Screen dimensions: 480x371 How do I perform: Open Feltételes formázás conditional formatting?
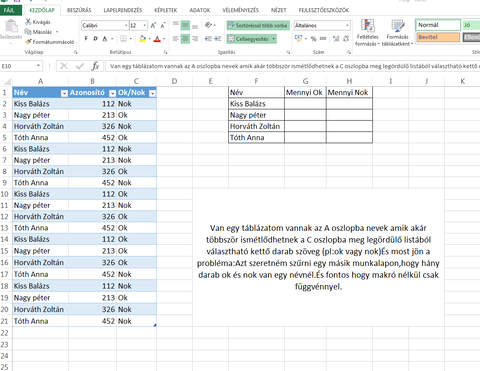click(367, 32)
